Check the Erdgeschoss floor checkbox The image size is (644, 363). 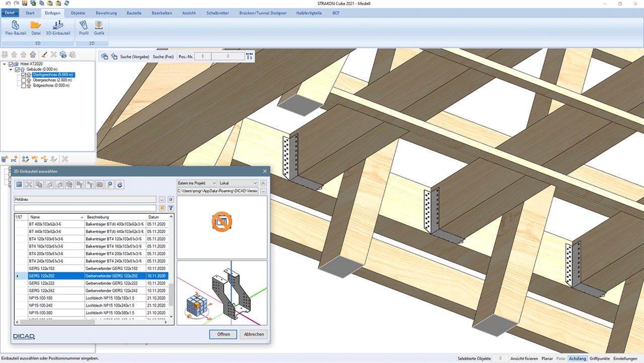[24, 86]
